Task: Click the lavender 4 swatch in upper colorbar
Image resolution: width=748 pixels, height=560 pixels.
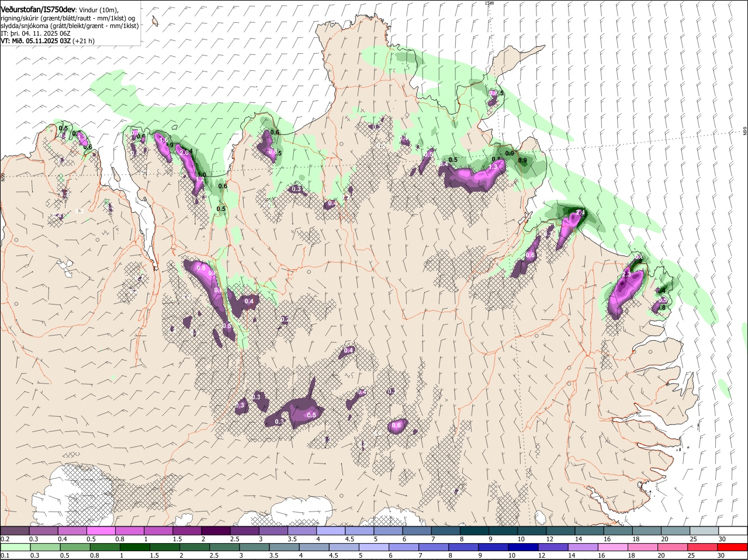Action: click(x=331, y=531)
